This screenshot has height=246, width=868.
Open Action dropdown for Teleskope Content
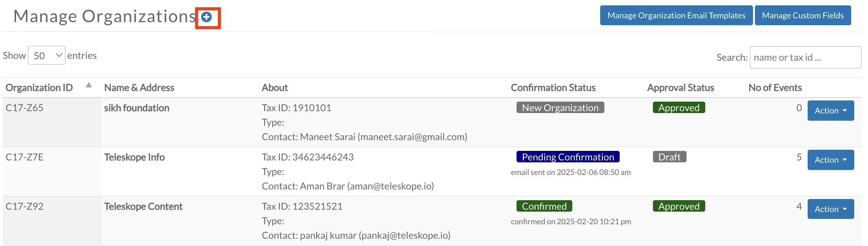click(831, 209)
